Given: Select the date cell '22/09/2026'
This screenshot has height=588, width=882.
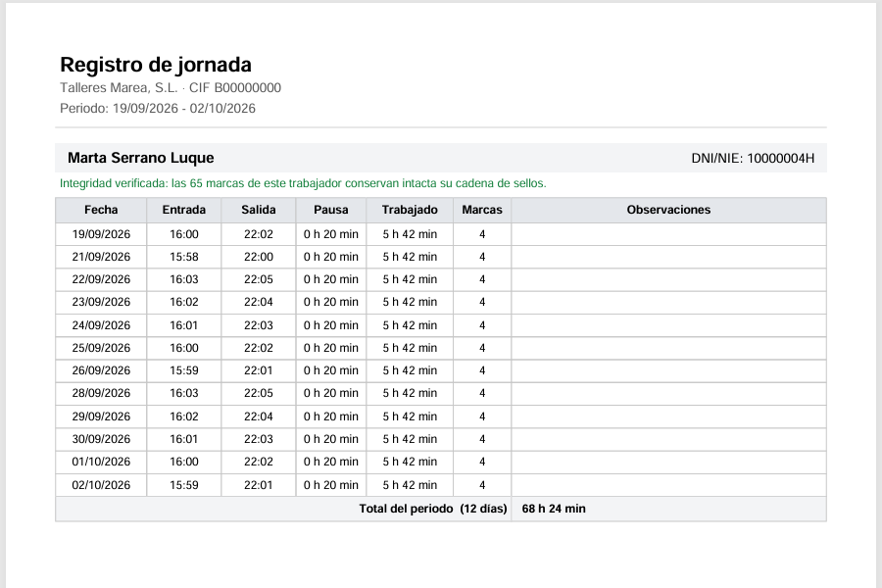Looking at the screenshot, I should [x=101, y=279].
